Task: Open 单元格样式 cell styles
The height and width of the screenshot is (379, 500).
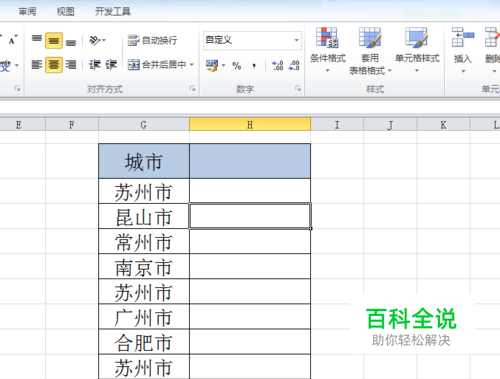Action: click(x=417, y=50)
